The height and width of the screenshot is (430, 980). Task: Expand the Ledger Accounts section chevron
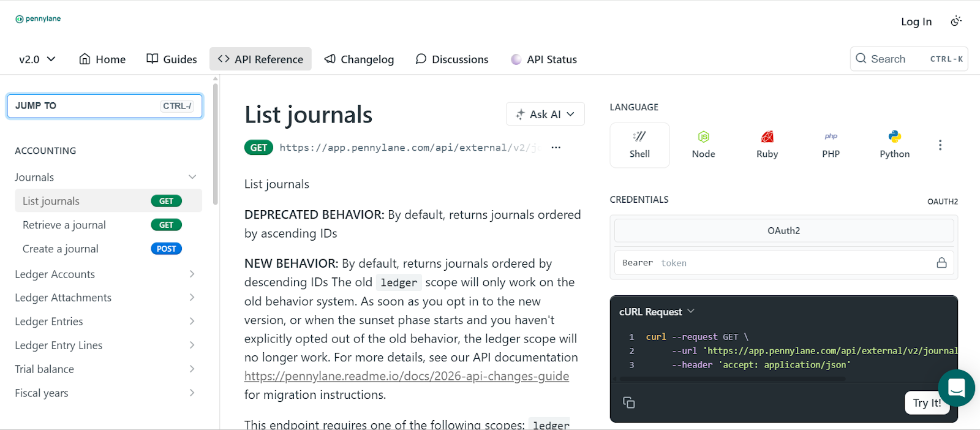pyautogui.click(x=192, y=274)
